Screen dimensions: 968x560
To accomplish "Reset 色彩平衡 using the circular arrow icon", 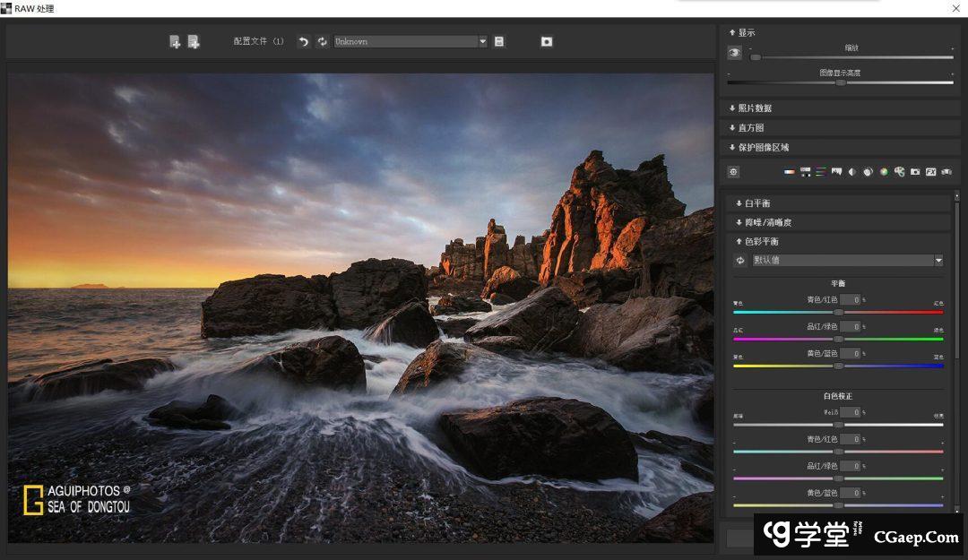I will 740,261.
